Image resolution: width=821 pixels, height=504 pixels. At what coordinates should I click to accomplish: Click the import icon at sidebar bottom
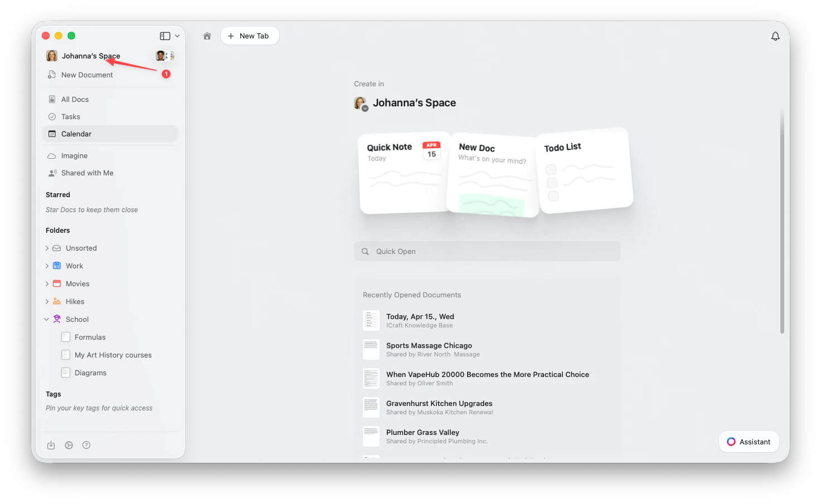pyautogui.click(x=51, y=445)
